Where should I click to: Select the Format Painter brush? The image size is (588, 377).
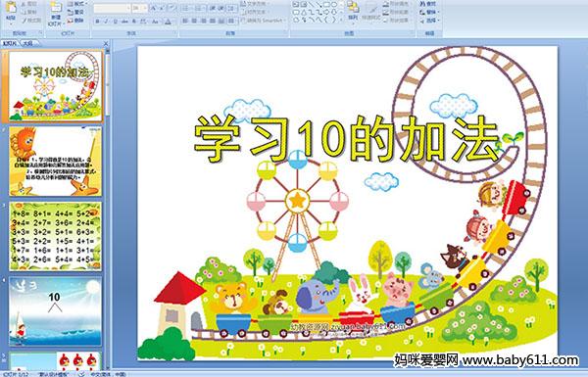24,21
